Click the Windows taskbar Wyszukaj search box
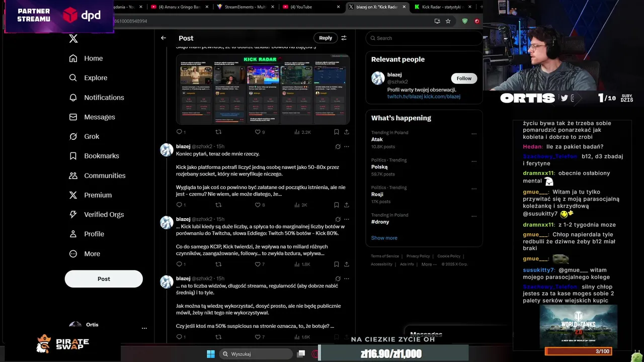This screenshot has width=644, height=362. [x=256, y=354]
